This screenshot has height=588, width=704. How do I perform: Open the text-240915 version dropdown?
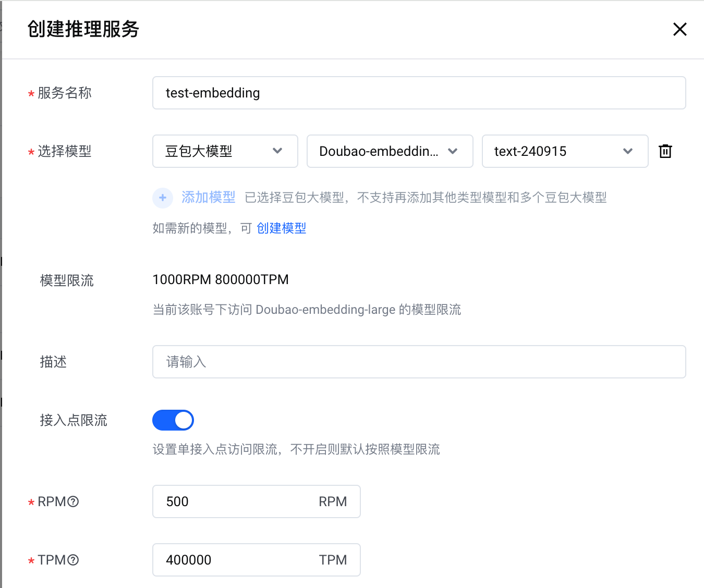[565, 151]
